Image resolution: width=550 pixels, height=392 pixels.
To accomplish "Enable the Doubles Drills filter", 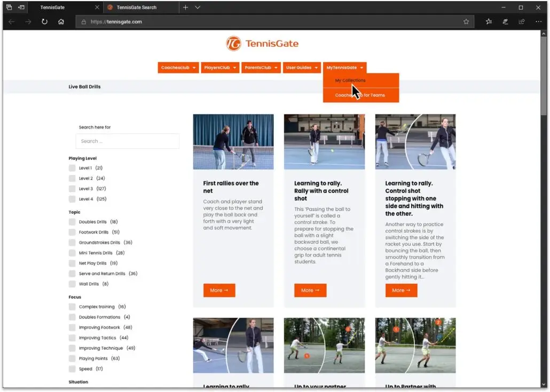I will pos(72,222).
